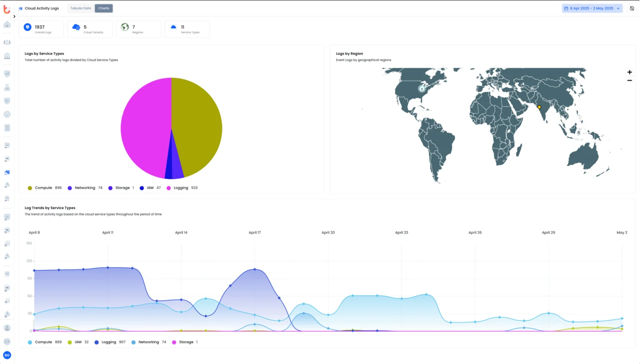Select the Charts tab
640x364 pixels.
coord(103,8)
